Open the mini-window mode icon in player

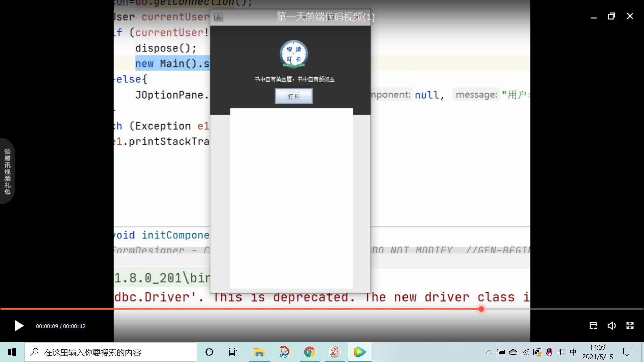coord(593,326)
